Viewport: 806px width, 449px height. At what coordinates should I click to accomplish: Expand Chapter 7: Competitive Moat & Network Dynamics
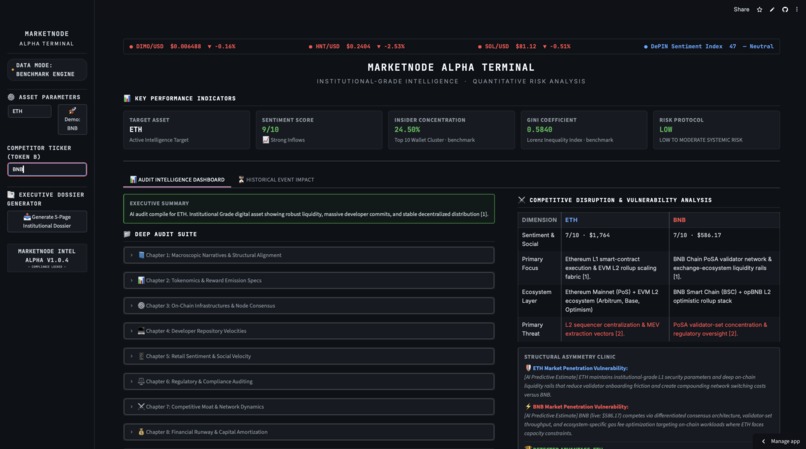point(308,407)
